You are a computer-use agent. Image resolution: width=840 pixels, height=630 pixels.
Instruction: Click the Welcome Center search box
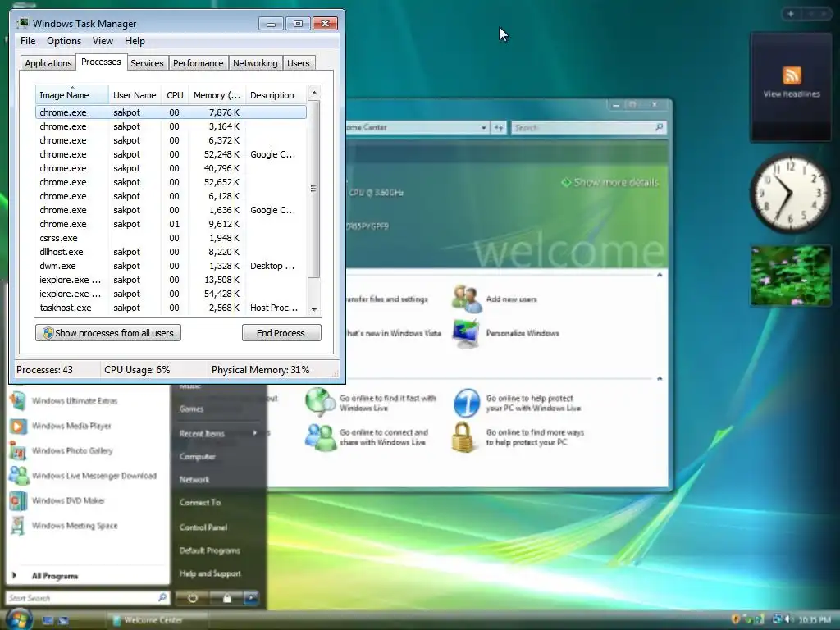(x=588, y=127)
